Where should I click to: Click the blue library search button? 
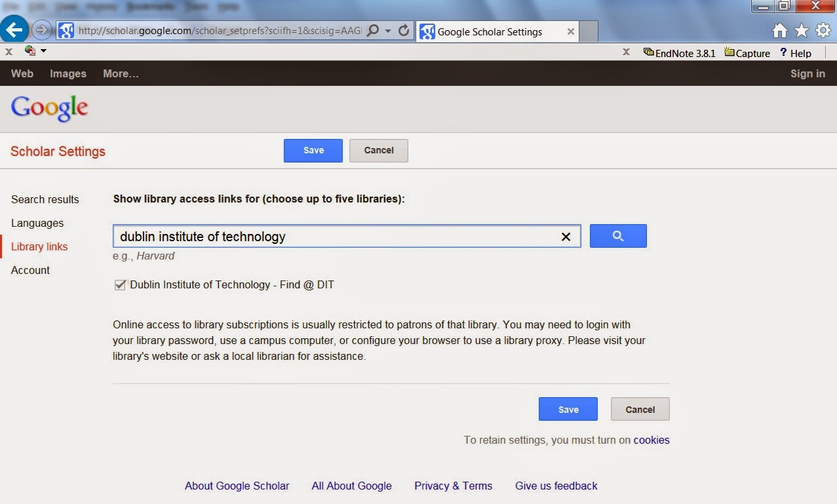[618, 236]
